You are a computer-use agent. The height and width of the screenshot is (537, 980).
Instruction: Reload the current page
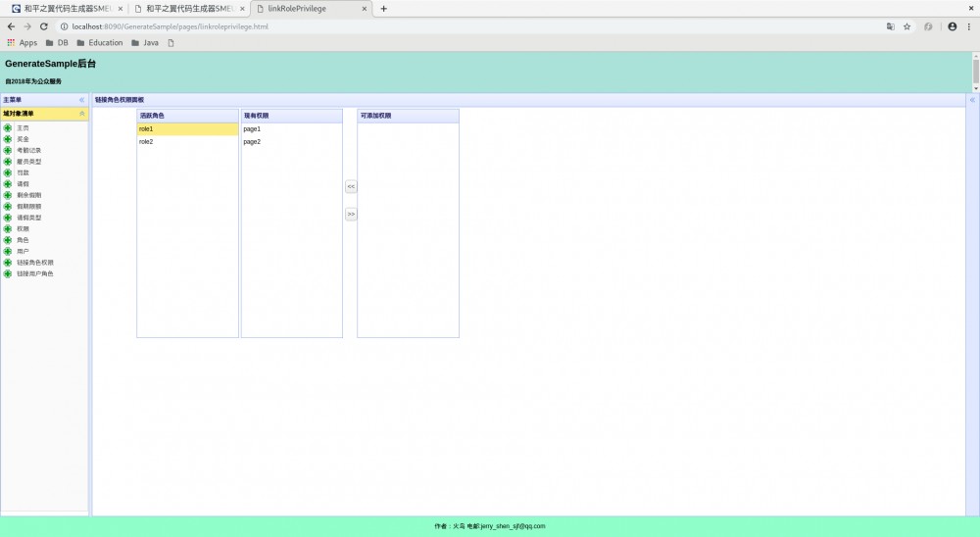click(x=44, y=26)
